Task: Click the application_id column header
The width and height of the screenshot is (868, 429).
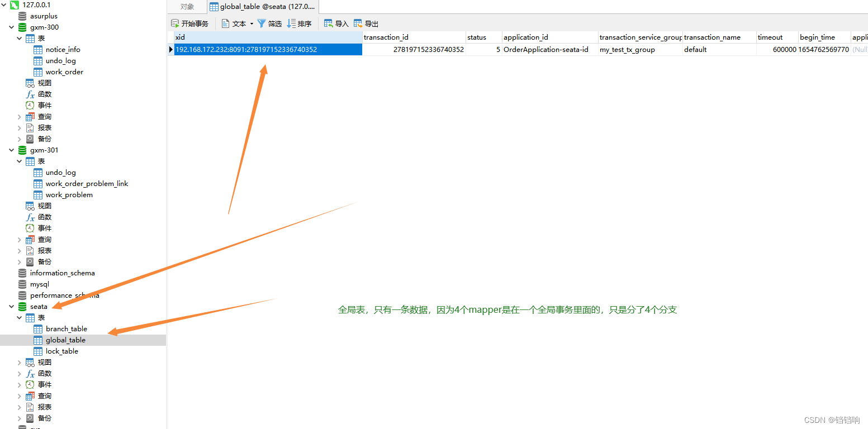Action: tap(550, 37)
